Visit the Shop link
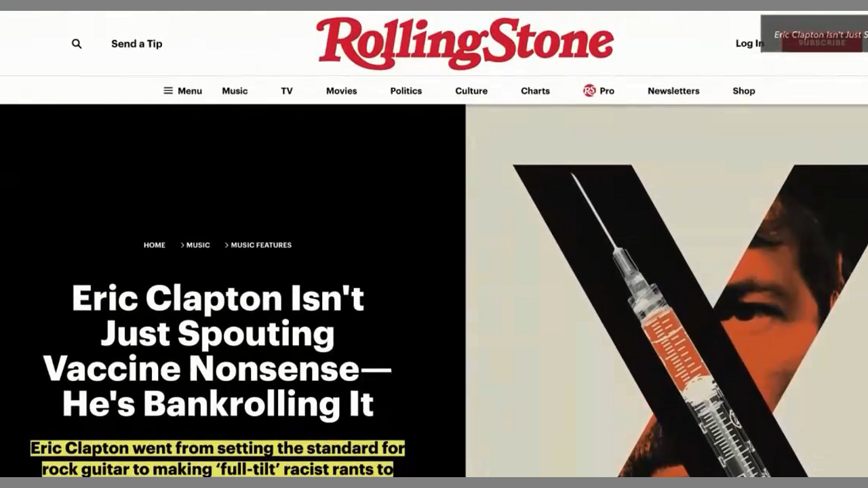 [743, 91]
